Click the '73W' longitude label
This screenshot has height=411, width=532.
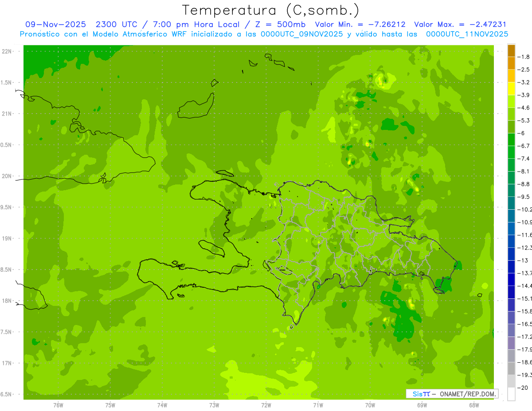(214, 405)
